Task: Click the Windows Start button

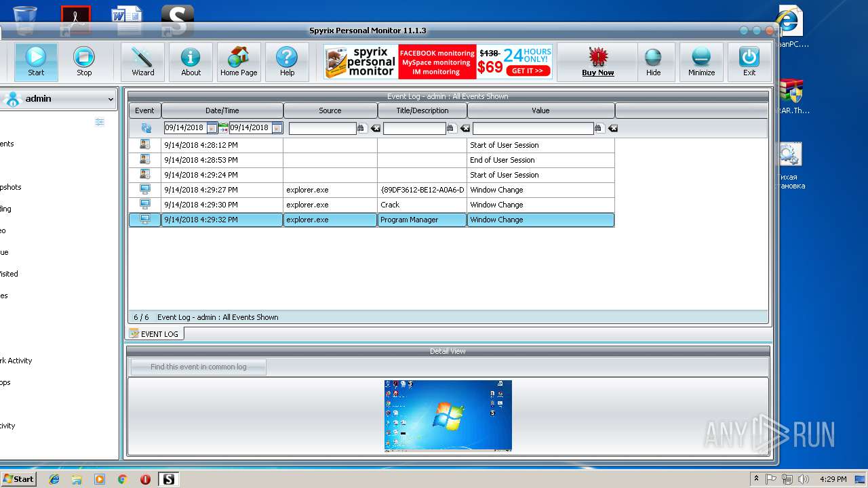Action: pos(18,479)
